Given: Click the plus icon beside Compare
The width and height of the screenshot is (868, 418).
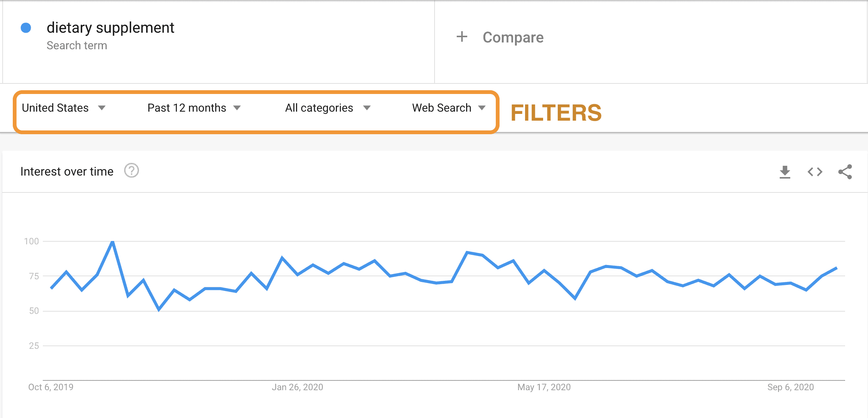Looking at the screenshot, I should pyautogui.click(x=462, y=37).
